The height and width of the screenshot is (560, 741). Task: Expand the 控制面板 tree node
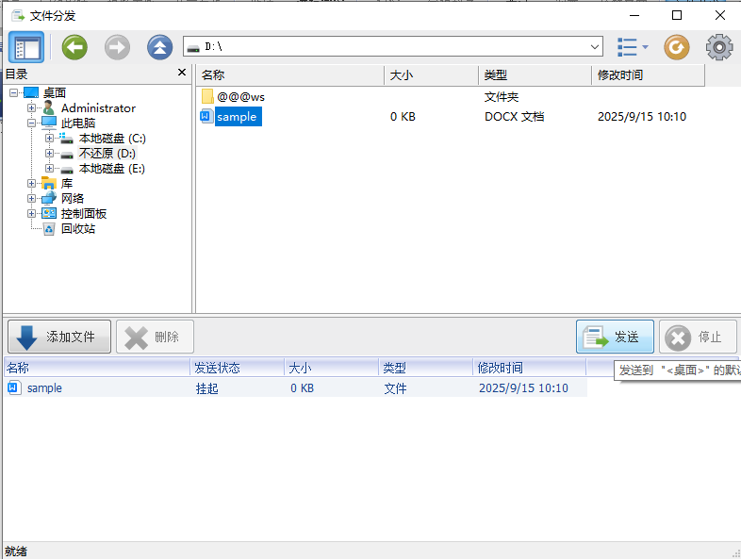coord(31,214)
